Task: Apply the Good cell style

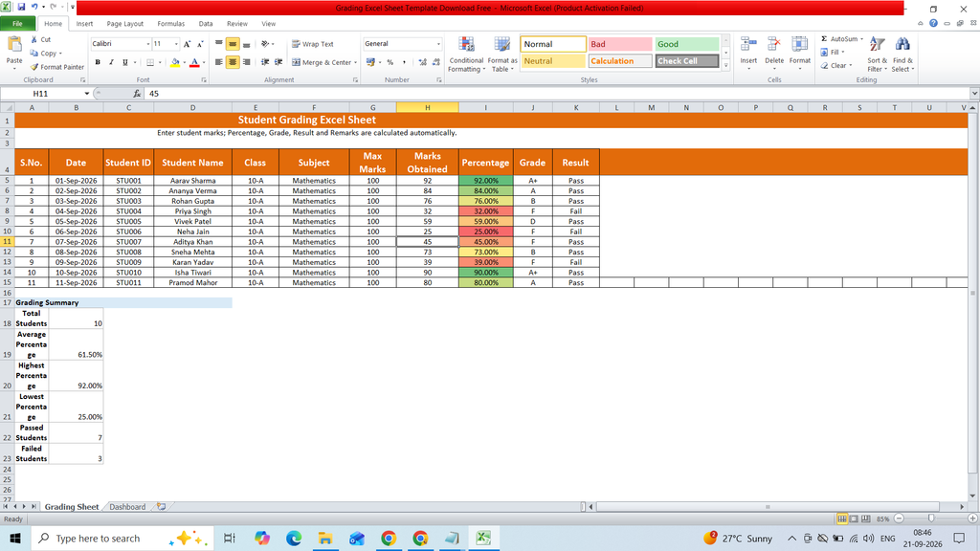Action: click(x=687, y=44)
